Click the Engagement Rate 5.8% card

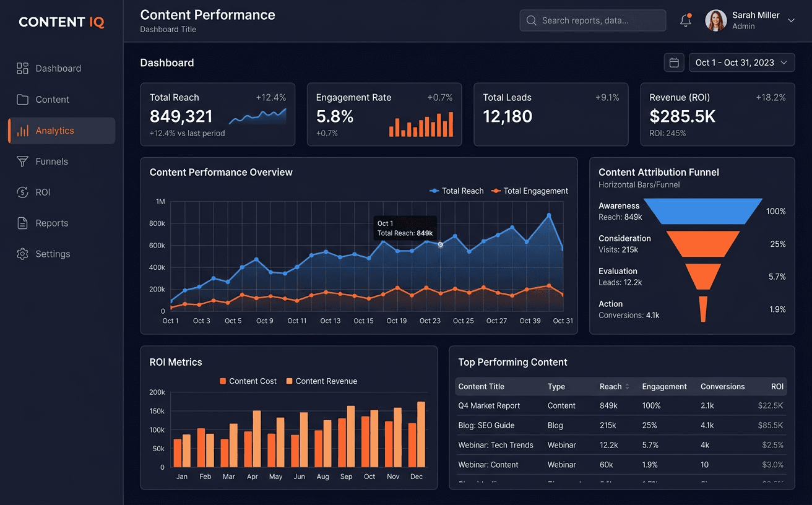384,114
